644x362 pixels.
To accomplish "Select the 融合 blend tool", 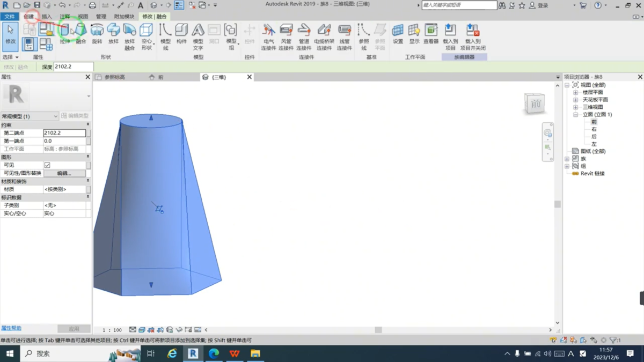I will [81, 34].
